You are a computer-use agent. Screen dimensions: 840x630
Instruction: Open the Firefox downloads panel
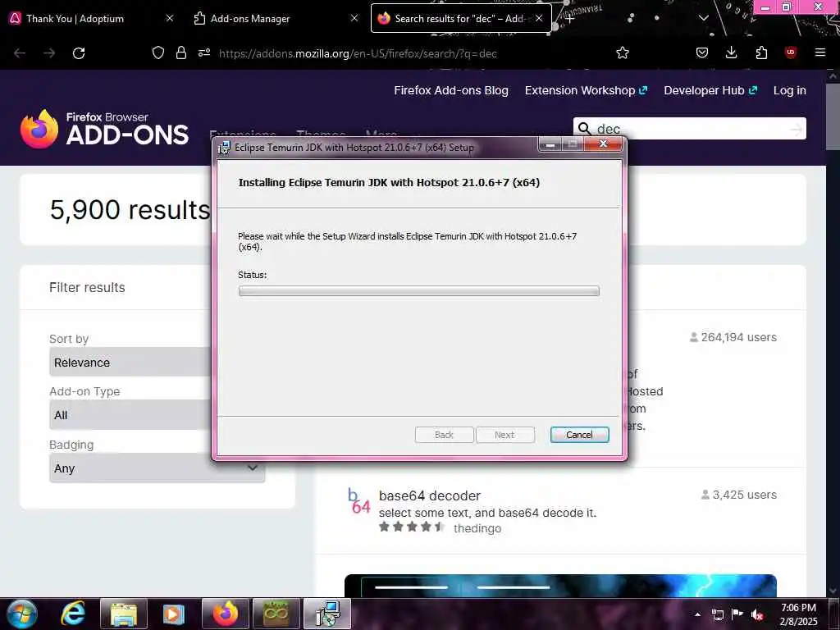731,52
